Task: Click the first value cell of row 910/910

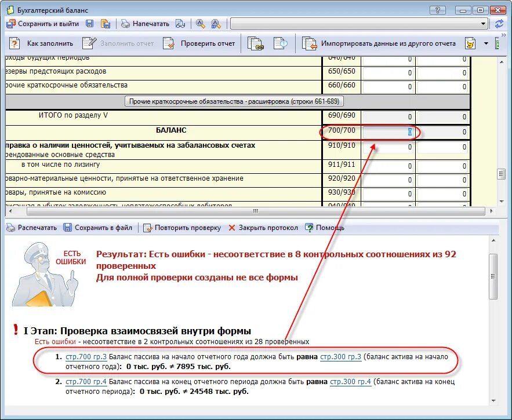Action: coord(388,147)
